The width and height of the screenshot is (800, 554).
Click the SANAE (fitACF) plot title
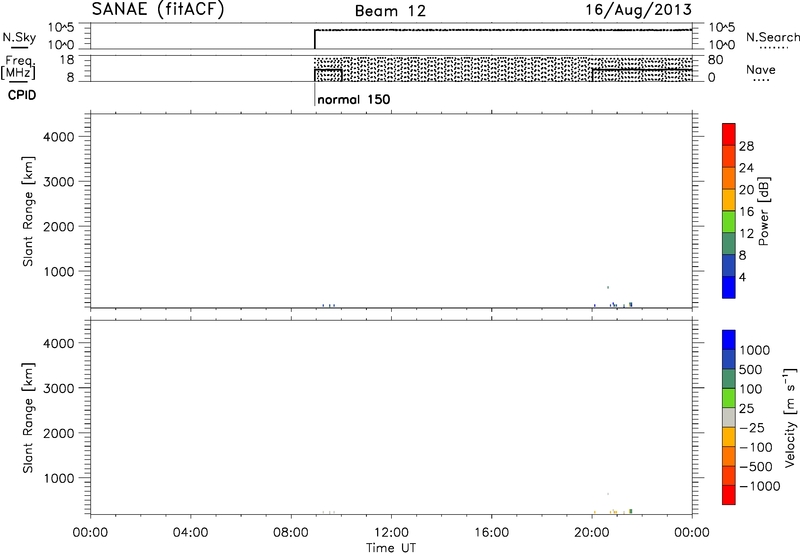(158, 9)
